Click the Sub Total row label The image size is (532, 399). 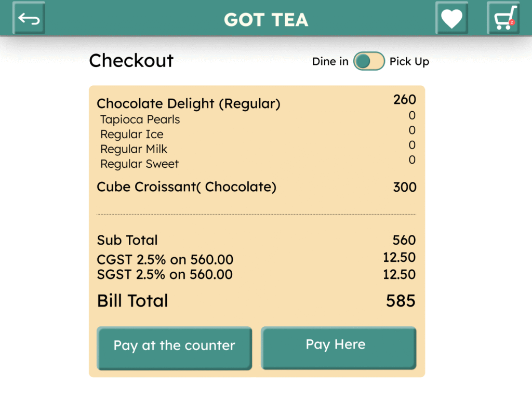(127, 240)
